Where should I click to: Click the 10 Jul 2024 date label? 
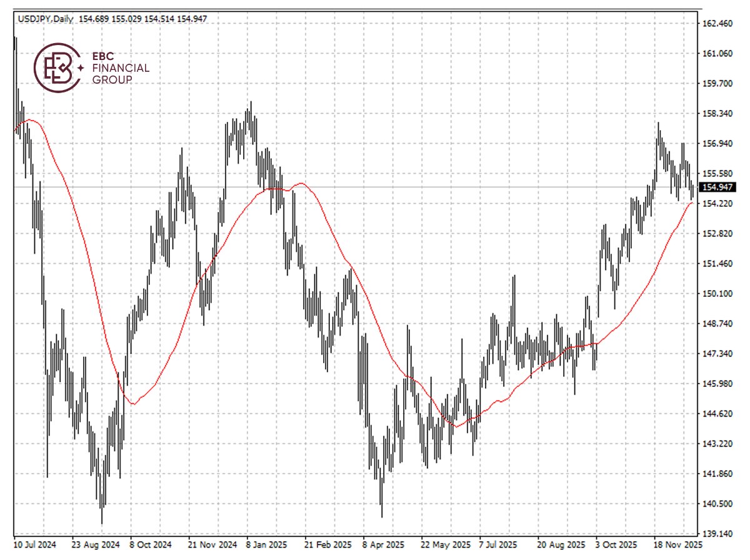34,545
